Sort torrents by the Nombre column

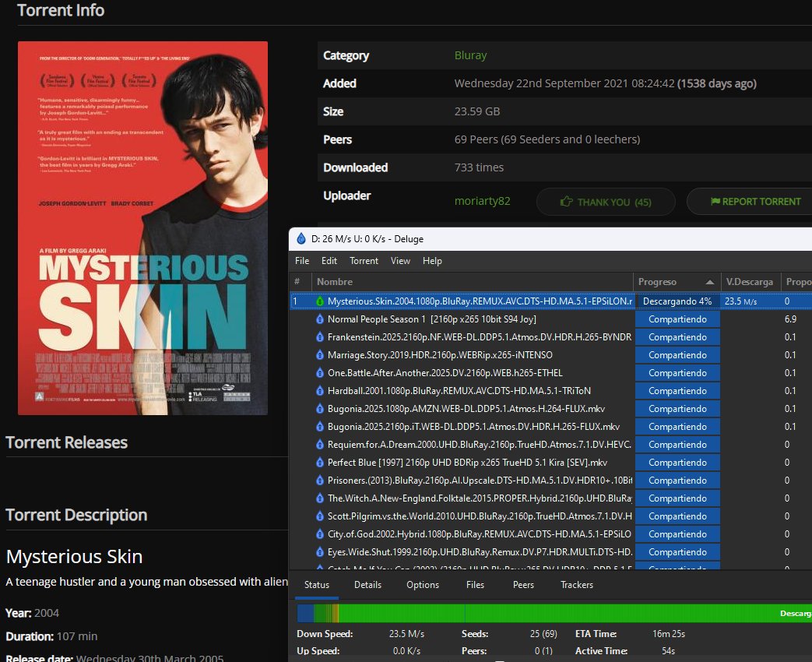pos(473,282)
